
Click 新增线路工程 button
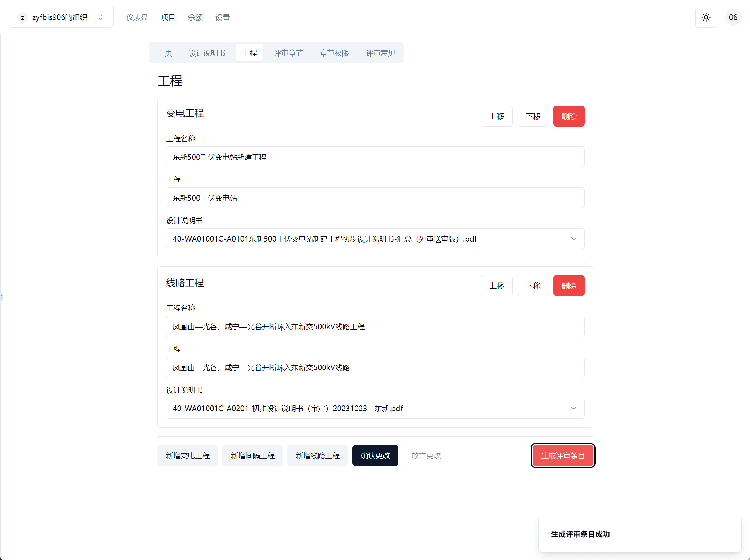pos(318,455)
